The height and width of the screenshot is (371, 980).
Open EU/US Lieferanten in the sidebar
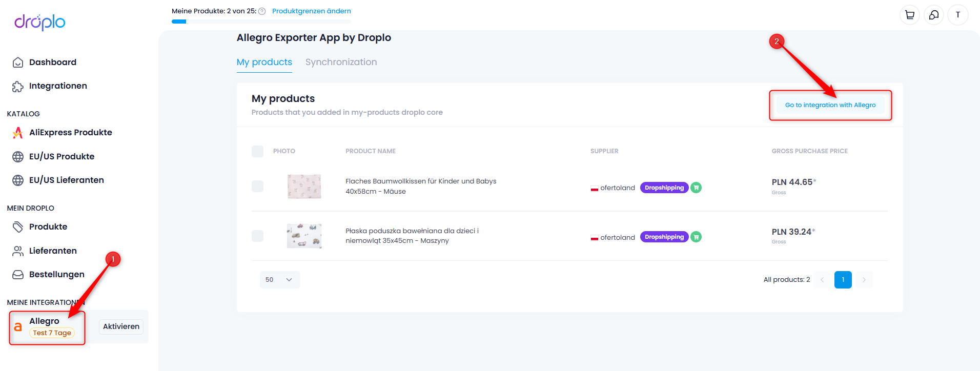pos(66,180)
